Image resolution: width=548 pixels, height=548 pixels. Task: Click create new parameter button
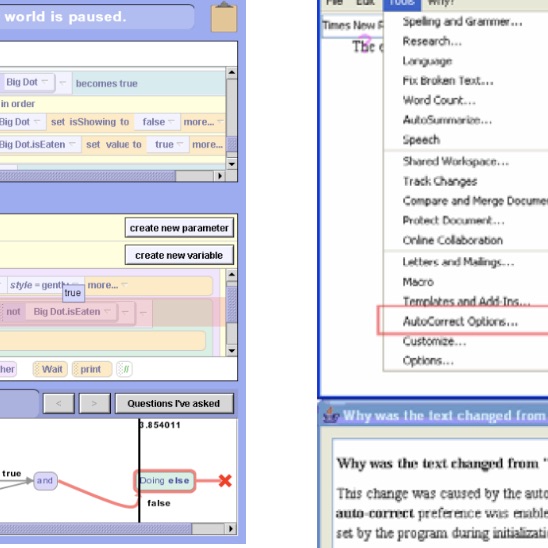[x=179, y=228]
